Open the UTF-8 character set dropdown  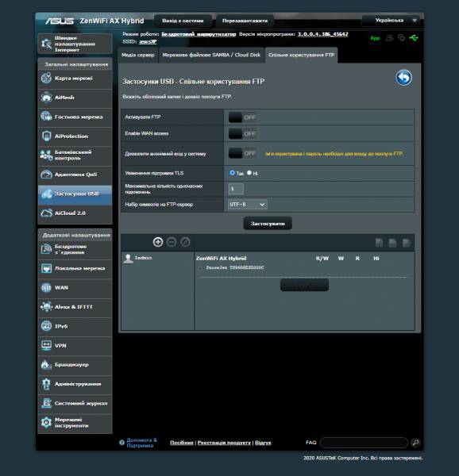(x=247, y=205)
